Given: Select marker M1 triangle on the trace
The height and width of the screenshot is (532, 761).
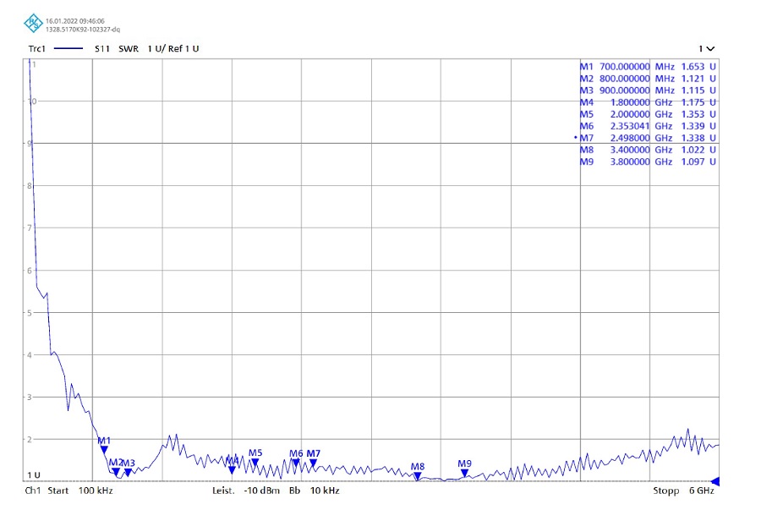Looking at the screenshot, I should coord(104,450).
